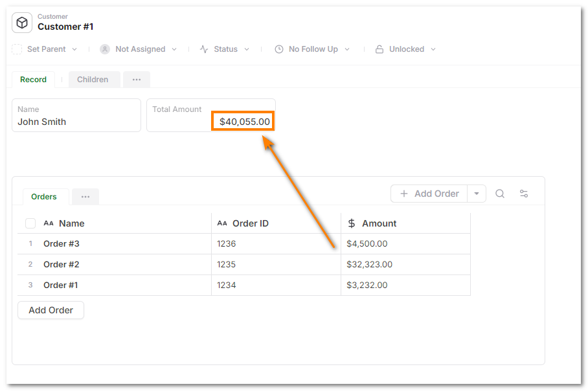Screen dimensions: 588x391
Task: Open more tabs menu next to Children
Action: coord(137,80)
